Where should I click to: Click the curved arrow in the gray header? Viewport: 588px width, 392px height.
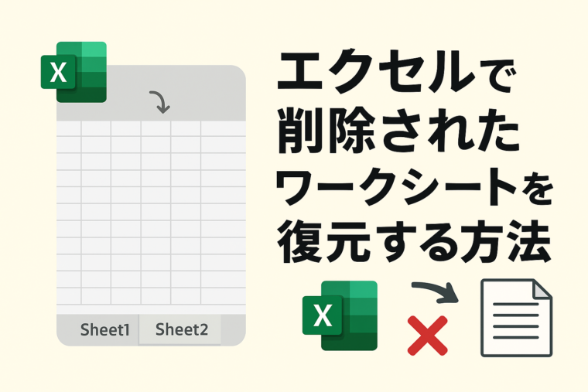(x=159, y=101)
